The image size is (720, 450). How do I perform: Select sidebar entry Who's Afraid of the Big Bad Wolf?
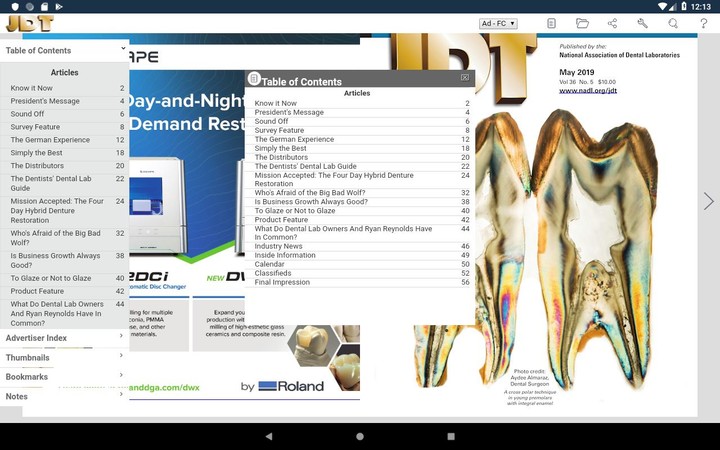67,238
